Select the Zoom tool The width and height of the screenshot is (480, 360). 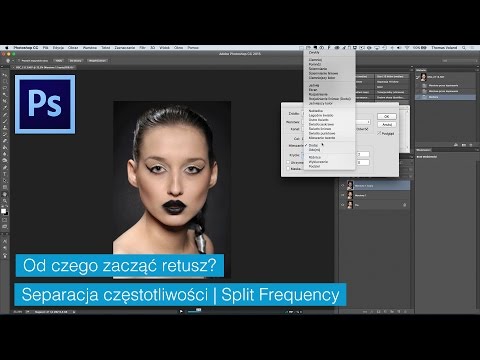click(5, 201)
